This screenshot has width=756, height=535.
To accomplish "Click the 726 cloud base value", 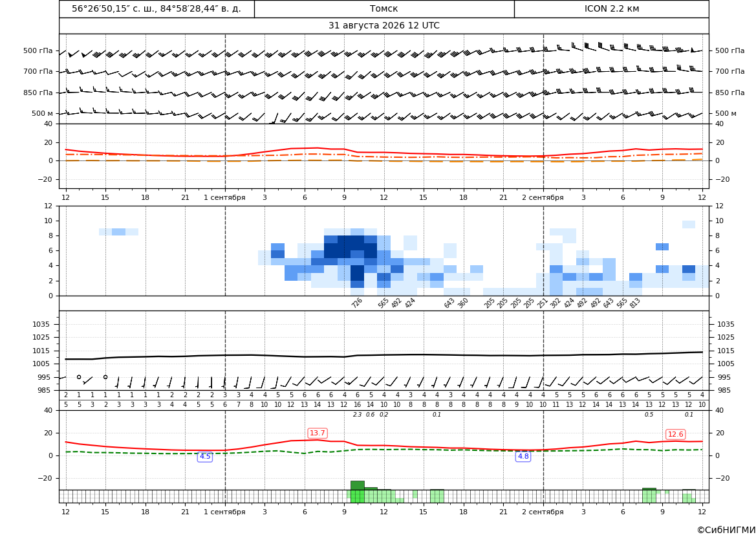I will pyautogui.click(x=357, y=303).
